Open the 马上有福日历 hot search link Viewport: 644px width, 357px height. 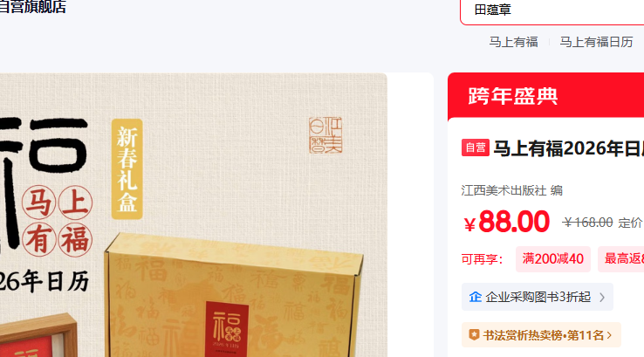point(596,42)
